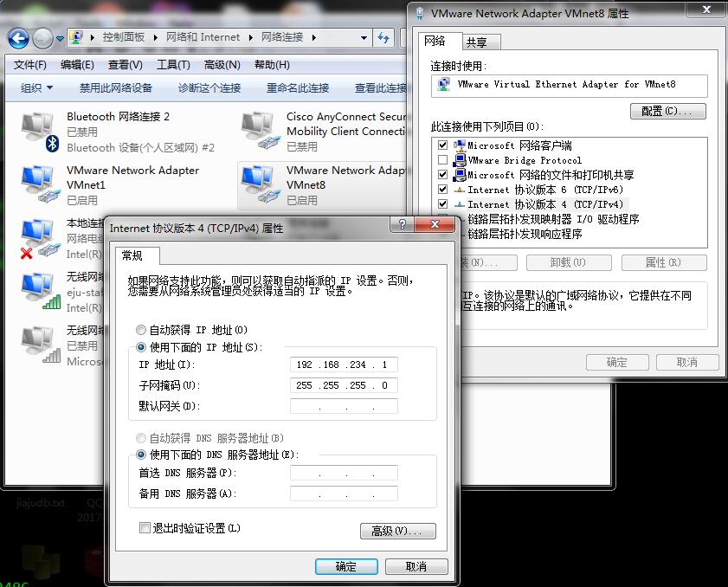Click 重命名此连接 in the toolbar
Screen dimensions: 728x587
click(x=298, y=87)
